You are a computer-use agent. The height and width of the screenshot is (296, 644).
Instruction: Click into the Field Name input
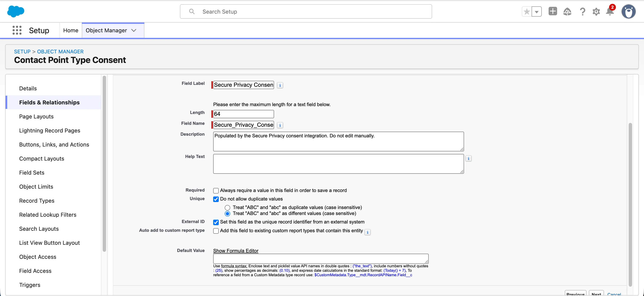click(243, 125)
